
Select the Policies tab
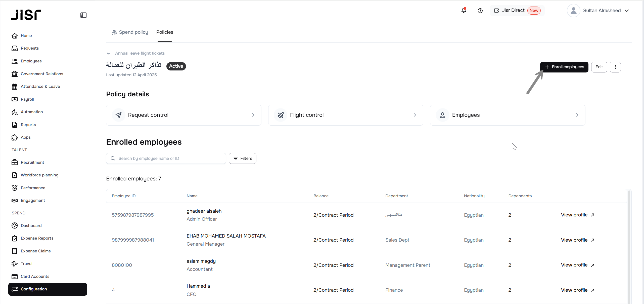click(165, 32)
